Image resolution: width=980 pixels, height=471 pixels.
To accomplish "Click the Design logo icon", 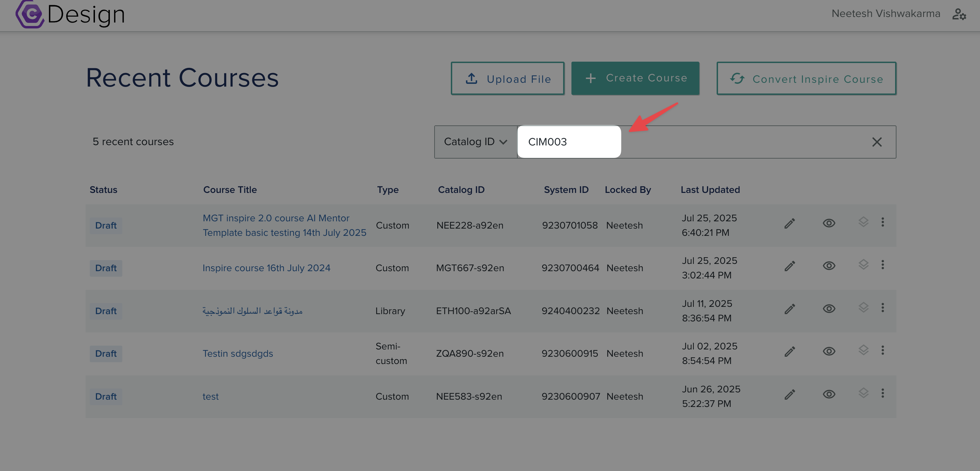I will coord(30,15).
